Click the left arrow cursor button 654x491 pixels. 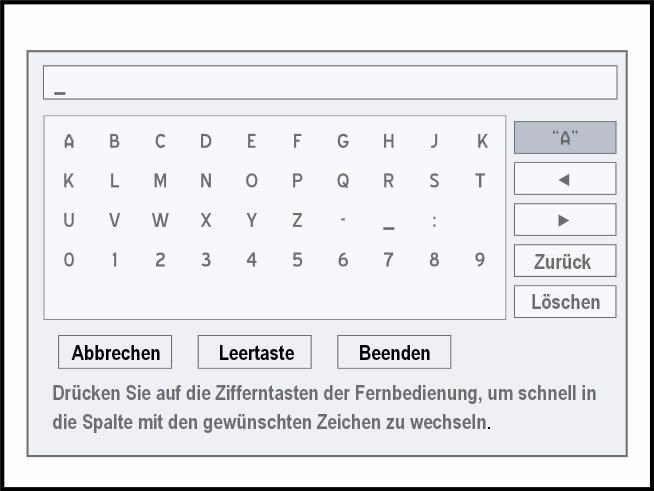click(x=565, y=179)
